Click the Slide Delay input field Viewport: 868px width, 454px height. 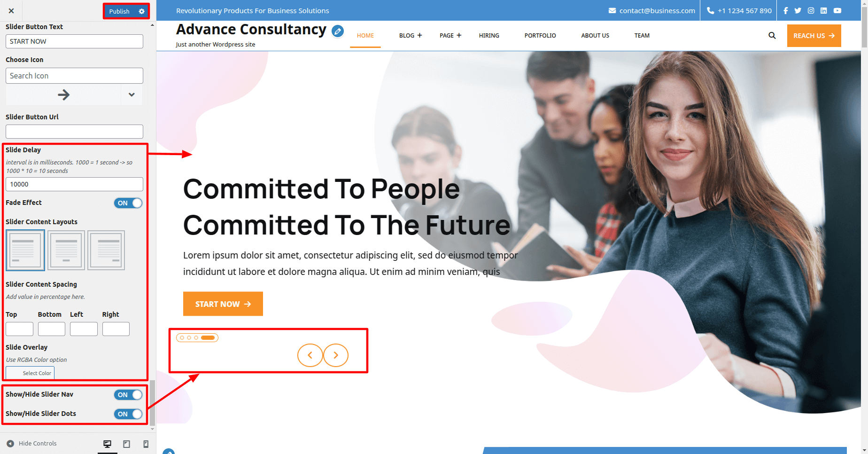point(74,184)
